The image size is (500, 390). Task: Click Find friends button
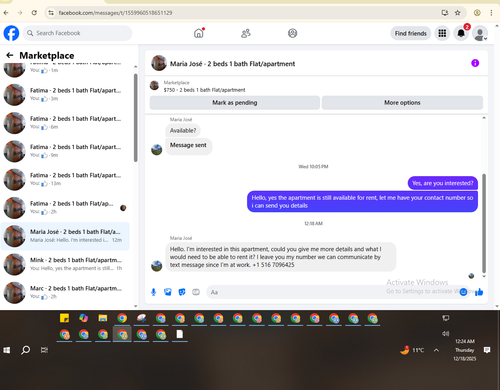(411, 33)
